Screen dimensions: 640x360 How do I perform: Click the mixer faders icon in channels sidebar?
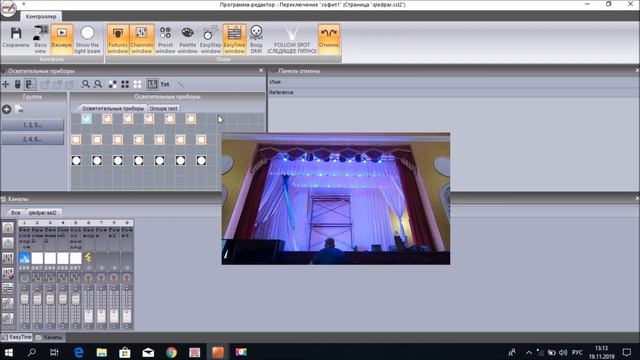(x=8, y=258)
